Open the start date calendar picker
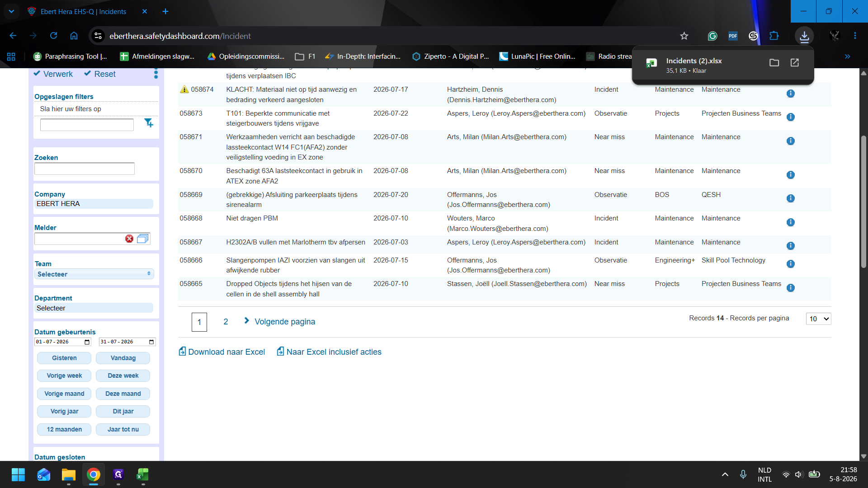 pyautogui.click(x=87, y=342)
